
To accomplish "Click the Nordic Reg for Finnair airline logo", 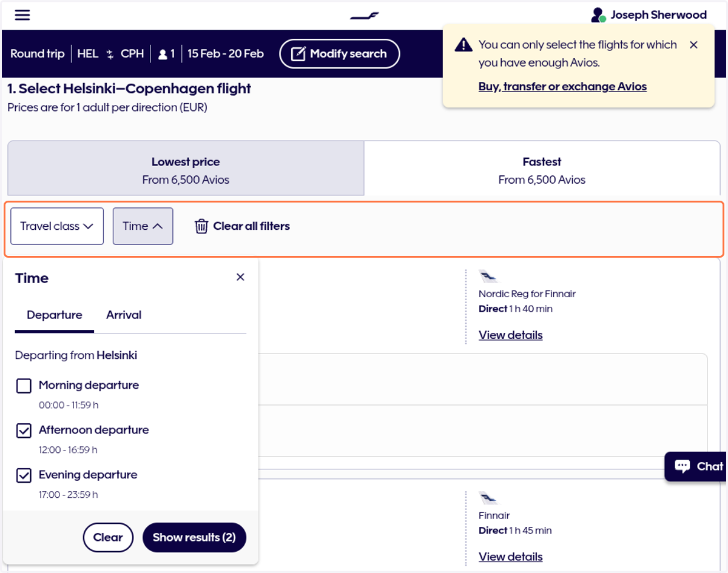I will click(x=488, y=276).
